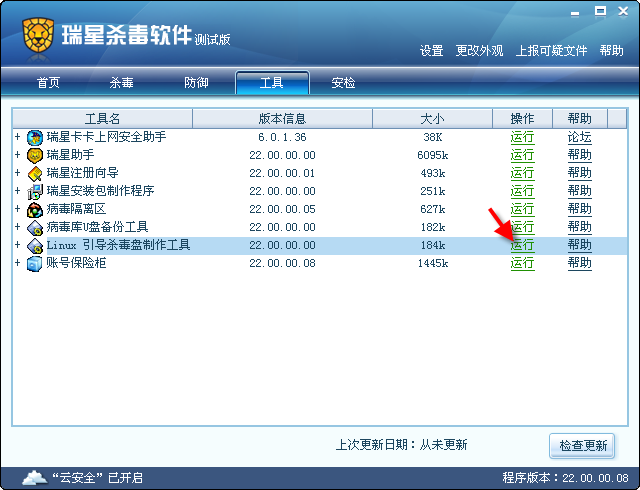Minimize the Rising antivirus window
The width and height of the screenshot is (640, 490).
coord(575,13)
